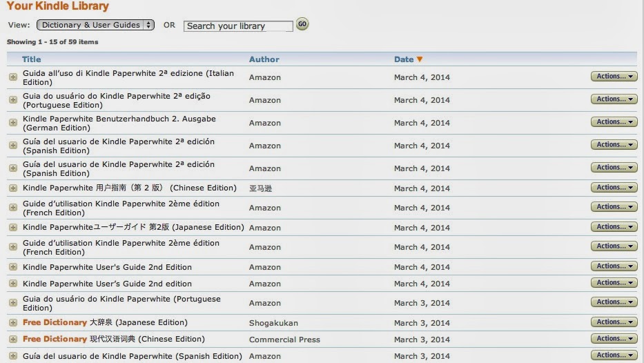Click the Guia do usuário 2ª edição title

pyautogui.click(x=116, y=100)
